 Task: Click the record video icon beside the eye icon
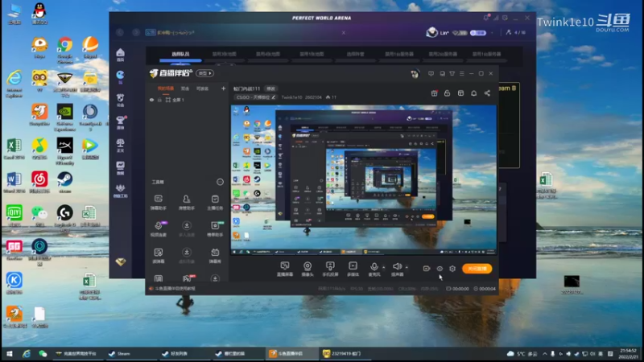(x=427, y=269)
